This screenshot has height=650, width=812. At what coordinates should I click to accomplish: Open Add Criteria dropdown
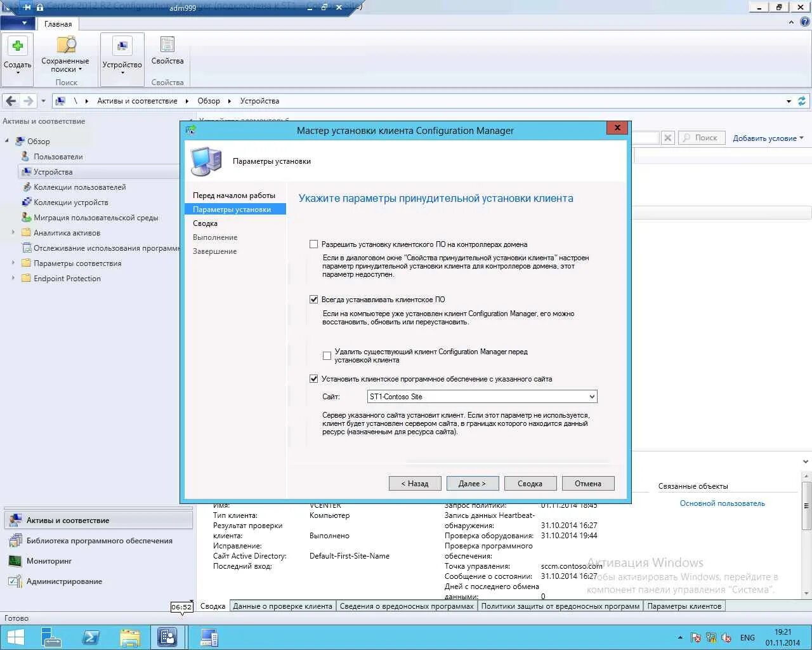[x=768, y=138]
